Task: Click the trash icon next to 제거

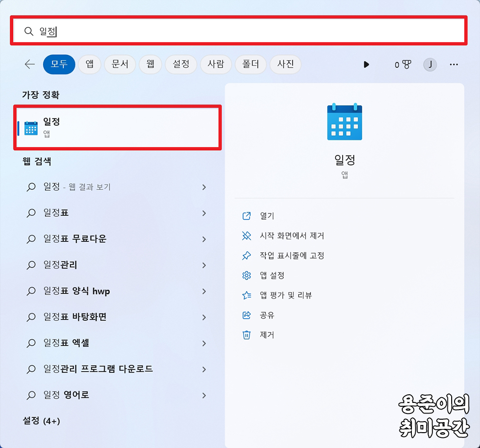Action: 246,335
